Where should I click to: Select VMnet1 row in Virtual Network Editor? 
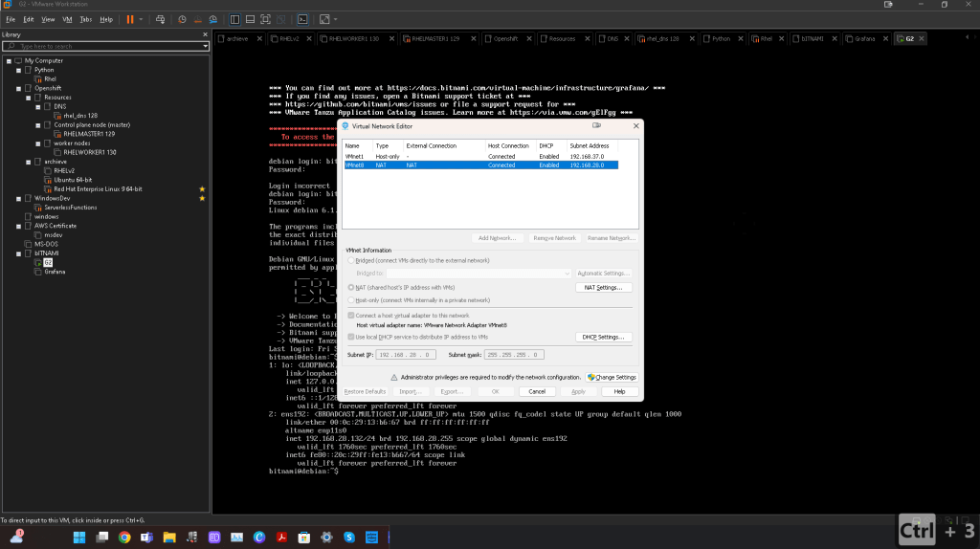(x=481, y=156)
